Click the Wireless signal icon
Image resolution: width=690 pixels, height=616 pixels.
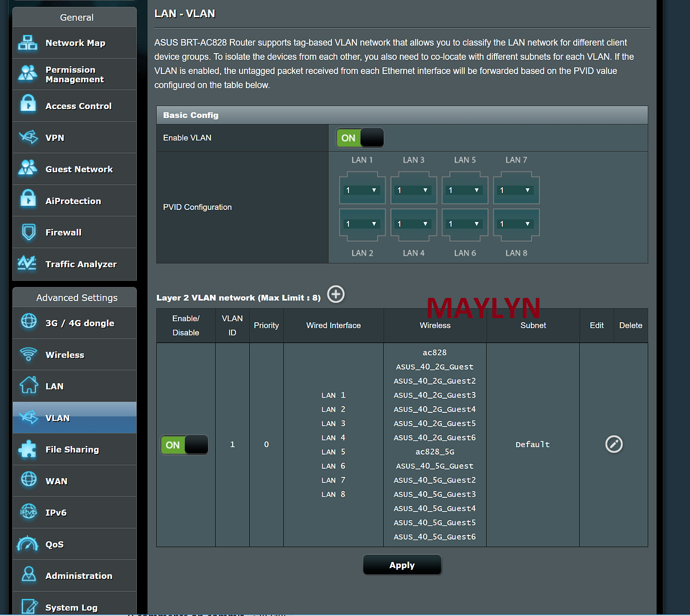(28, 354)
